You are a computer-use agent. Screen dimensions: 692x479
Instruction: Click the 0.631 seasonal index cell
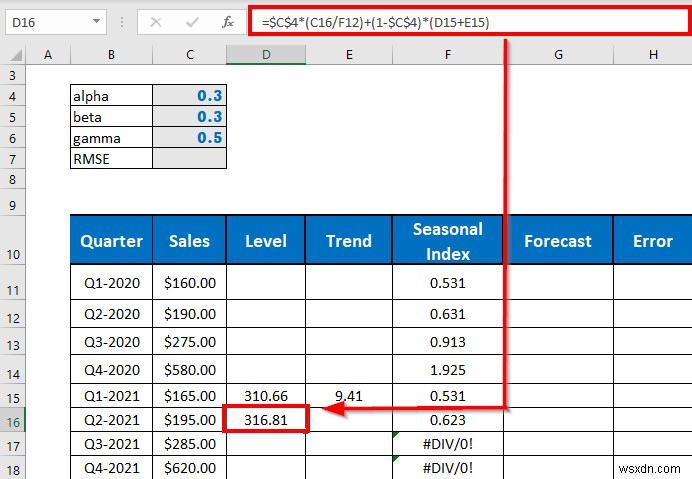448,314
